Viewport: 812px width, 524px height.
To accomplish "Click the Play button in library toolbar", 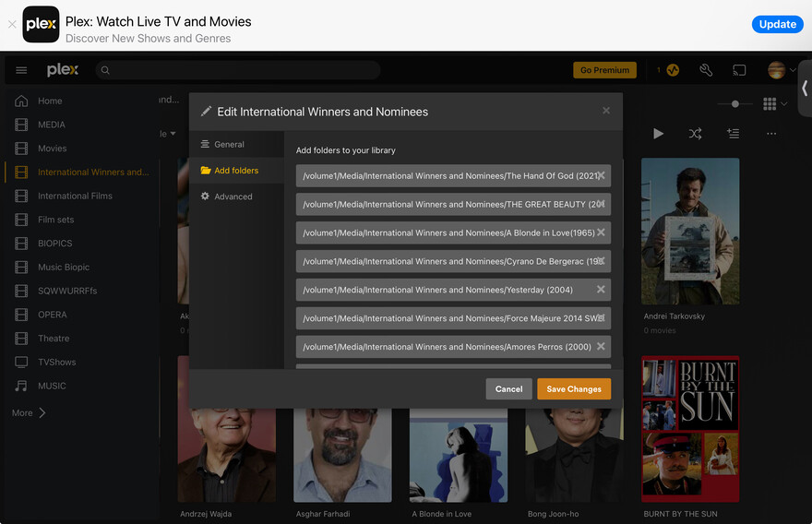I will (x=658, y=134).
